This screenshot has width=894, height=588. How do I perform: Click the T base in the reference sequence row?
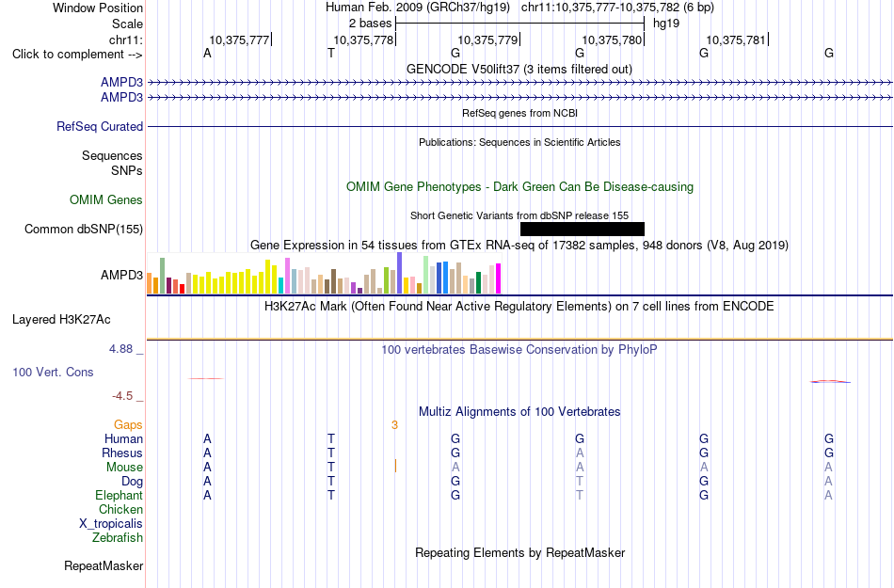click(330, 53)
